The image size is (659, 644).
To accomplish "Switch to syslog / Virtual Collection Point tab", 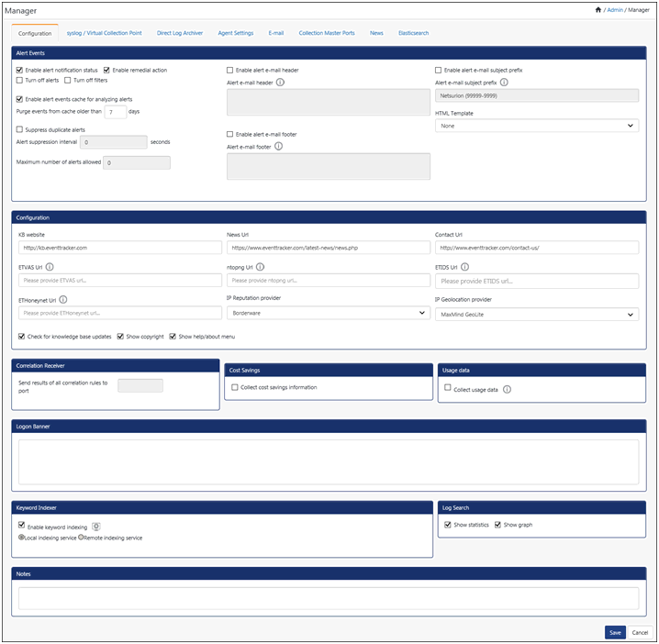I will 105,33.
